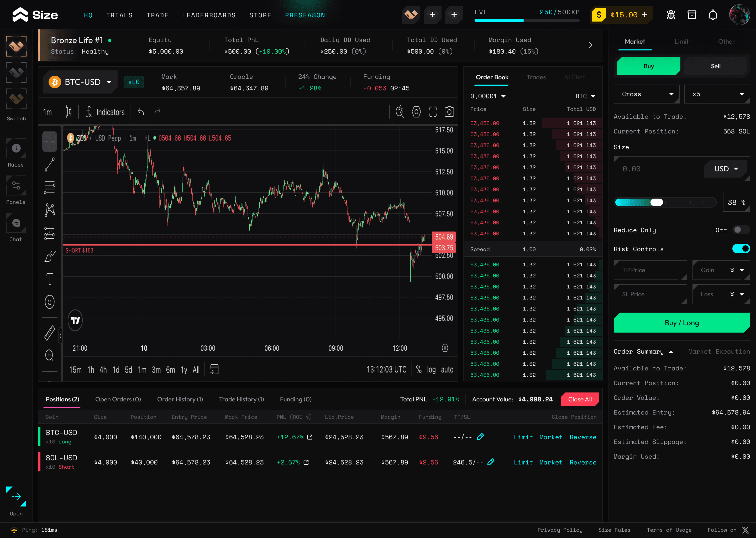756x538 pixels.
Task: Open the emoji icons tool
Action: [50, 302]
